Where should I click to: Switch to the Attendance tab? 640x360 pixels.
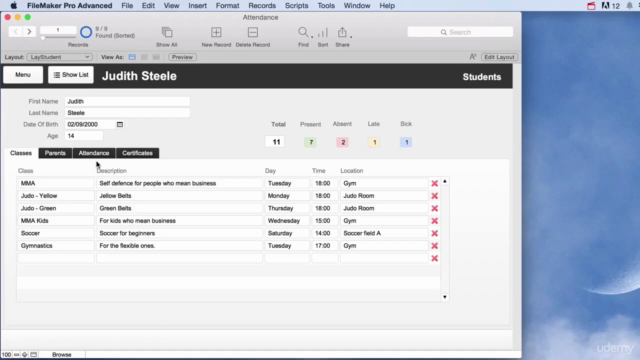coord(94,153)
